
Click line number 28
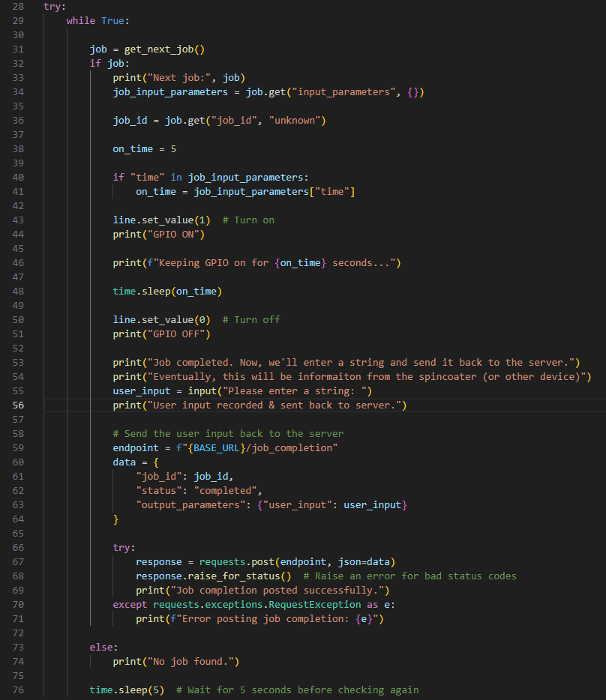(x=18, y=7)
